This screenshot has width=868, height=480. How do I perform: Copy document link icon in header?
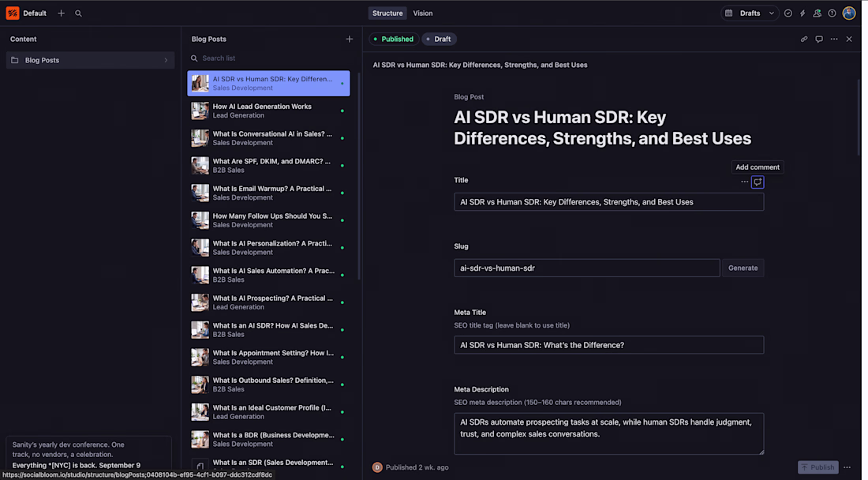click(x=804, y=39)
